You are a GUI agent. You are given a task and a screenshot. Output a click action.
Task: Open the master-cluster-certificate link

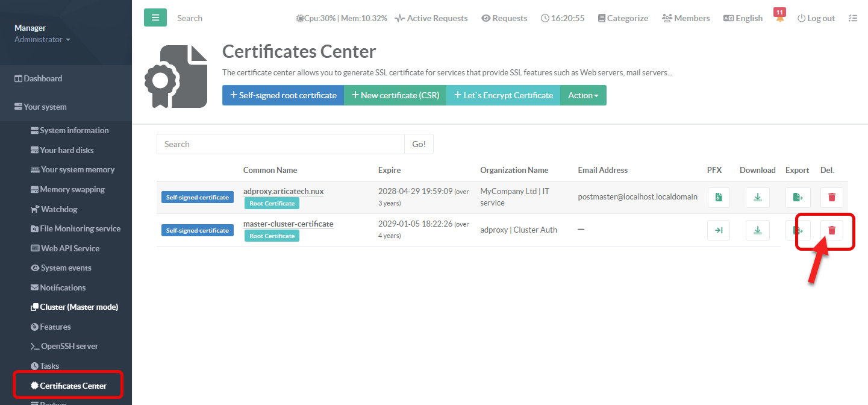288,224
